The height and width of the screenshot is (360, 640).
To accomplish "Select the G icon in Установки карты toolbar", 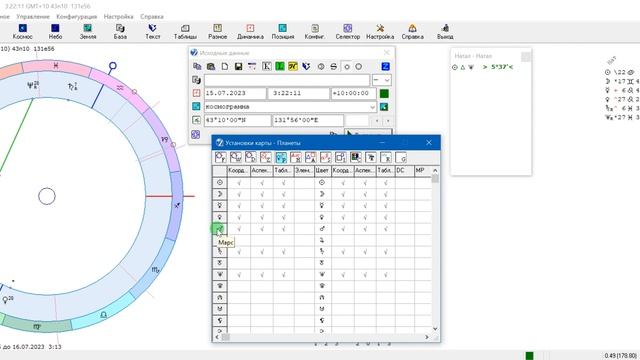I will 401,158.
